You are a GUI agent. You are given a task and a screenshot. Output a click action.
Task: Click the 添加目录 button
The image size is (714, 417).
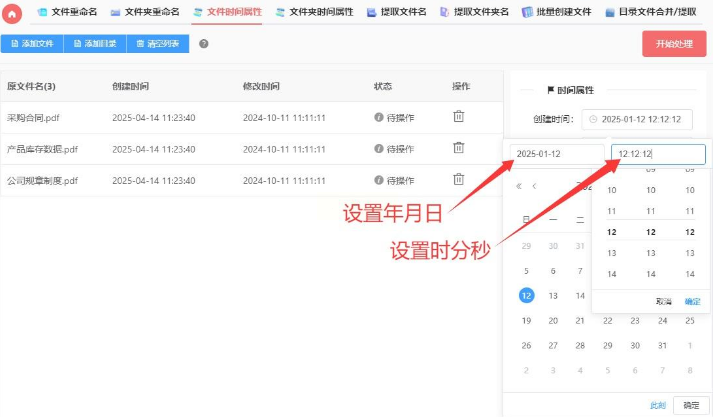click(95, 44)
